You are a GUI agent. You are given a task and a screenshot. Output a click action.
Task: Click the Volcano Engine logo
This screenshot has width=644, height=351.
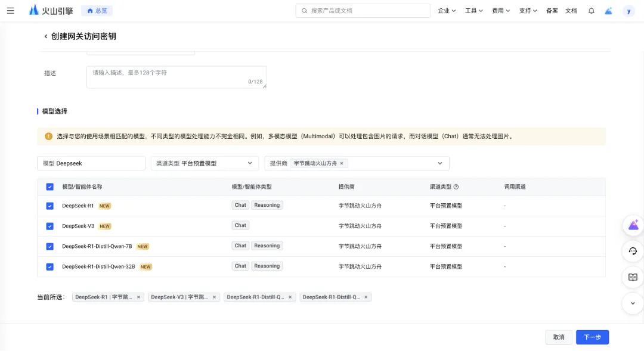click(51, 11)
